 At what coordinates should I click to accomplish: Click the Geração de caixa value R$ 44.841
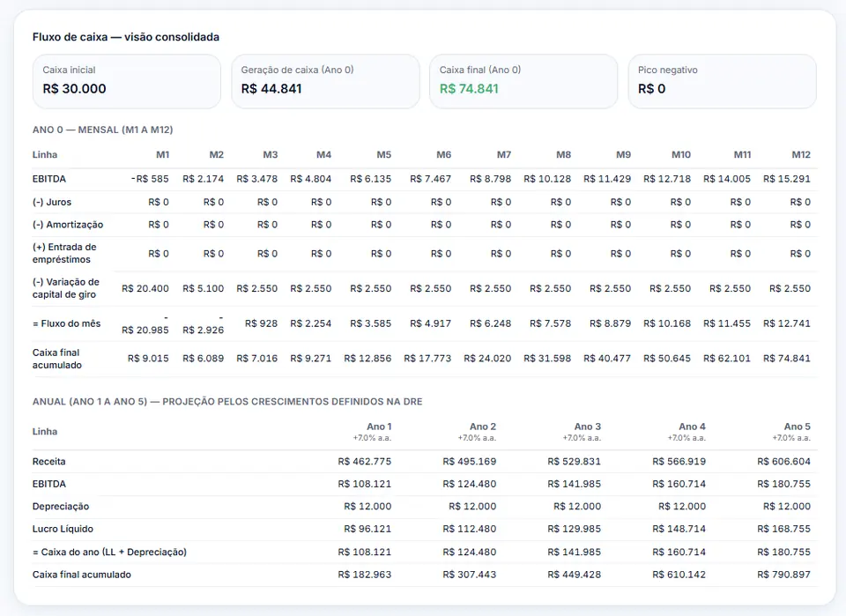(271, 88)
